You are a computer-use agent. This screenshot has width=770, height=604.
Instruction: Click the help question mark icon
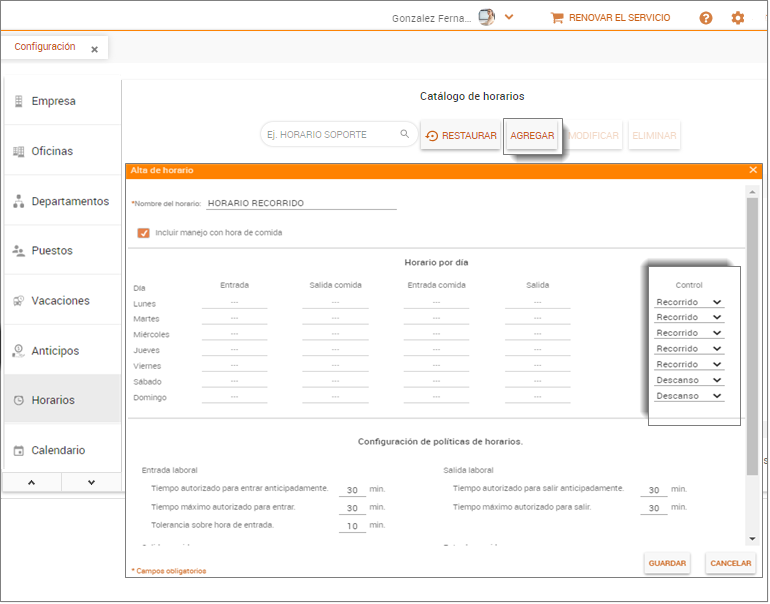pyautogui.click(x=706, y=18)
